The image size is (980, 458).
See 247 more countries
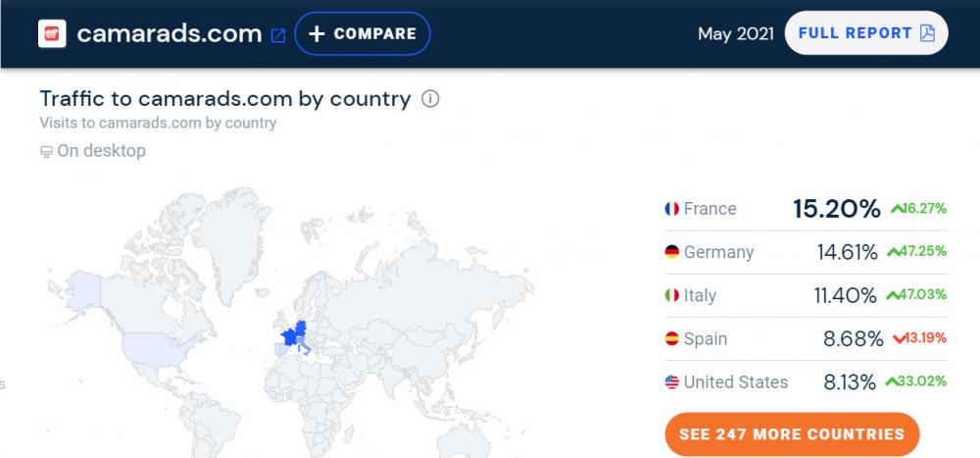pyautogui.click(x=791, y=433)
